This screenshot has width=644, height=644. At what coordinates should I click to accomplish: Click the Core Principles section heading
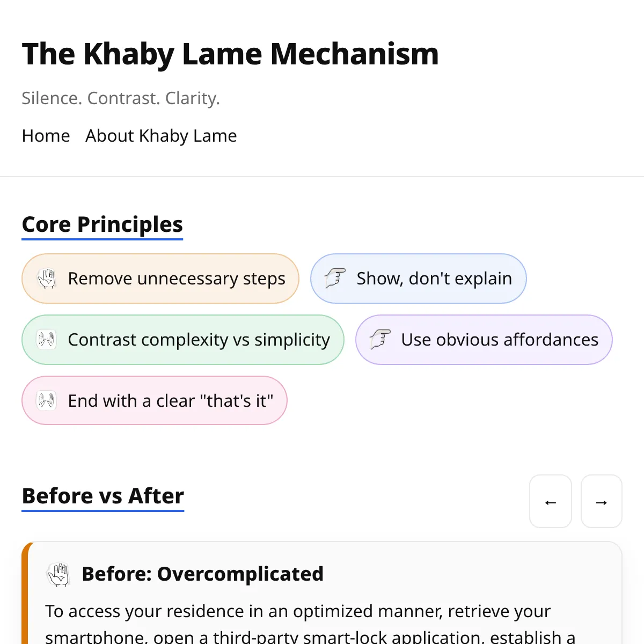pyautogui.click(x=103, y=224)
